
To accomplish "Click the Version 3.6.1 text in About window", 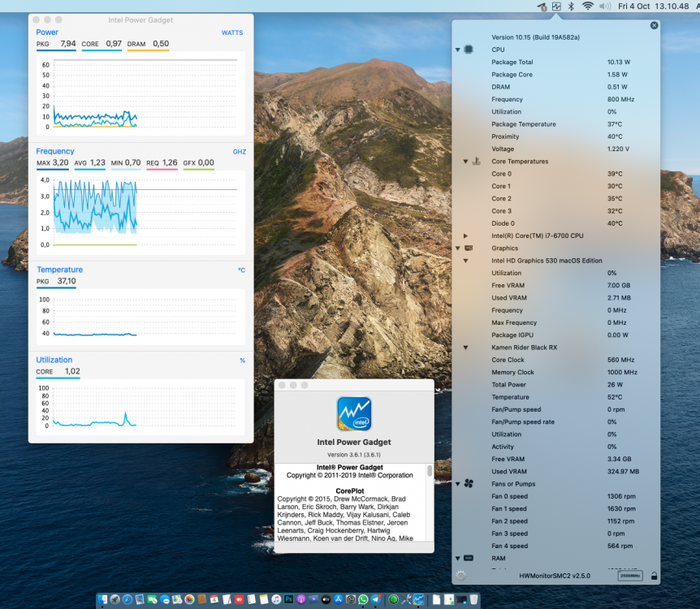I will 354,455.
